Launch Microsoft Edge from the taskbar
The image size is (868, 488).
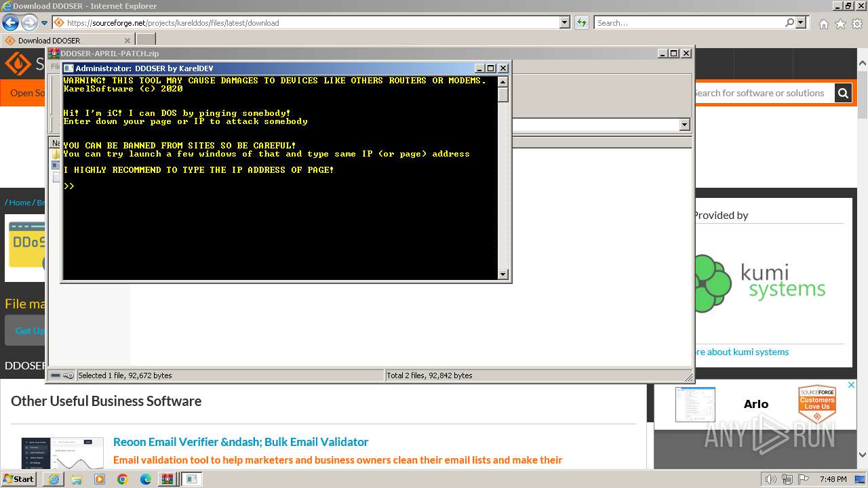146,479
